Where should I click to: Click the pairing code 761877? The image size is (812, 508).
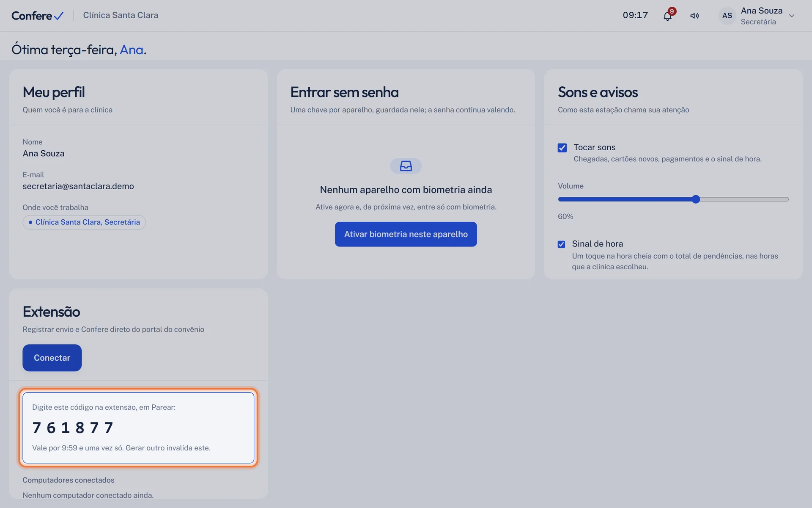coord(73,428)
